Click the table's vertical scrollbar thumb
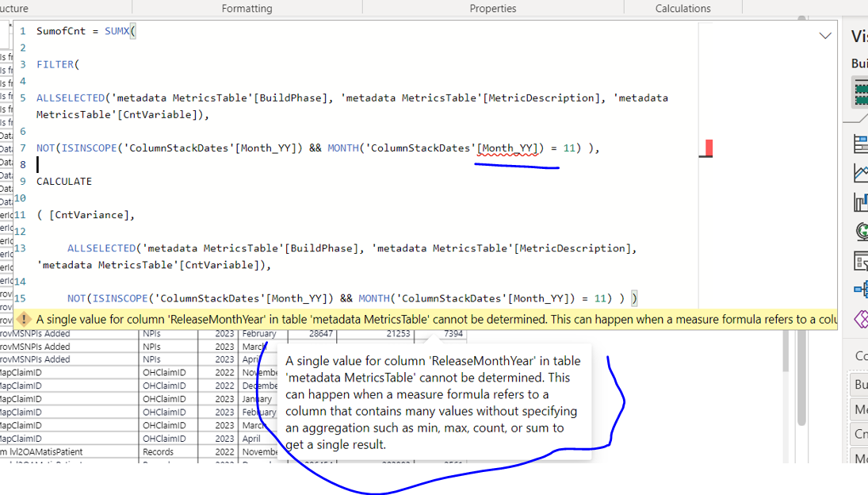Viewport: 868px width, 495px height. (786, 351)
